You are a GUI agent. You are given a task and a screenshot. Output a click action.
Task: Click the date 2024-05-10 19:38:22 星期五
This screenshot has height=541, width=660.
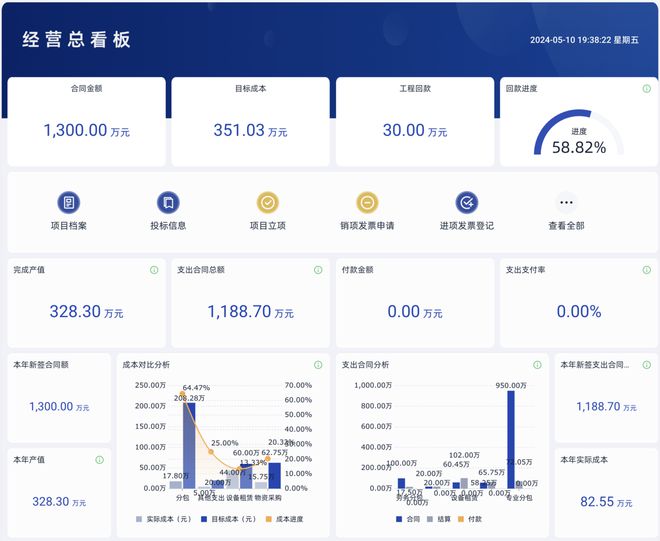coord(584,40)
